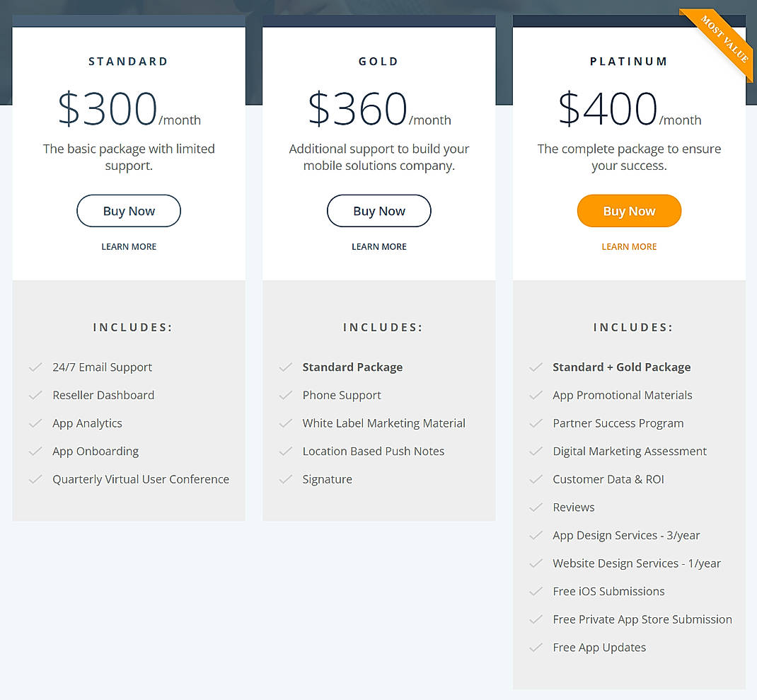The image size is (757, 700).
Task: Open Learn More under the Platinum plan
Action: (x=629, y=246)
